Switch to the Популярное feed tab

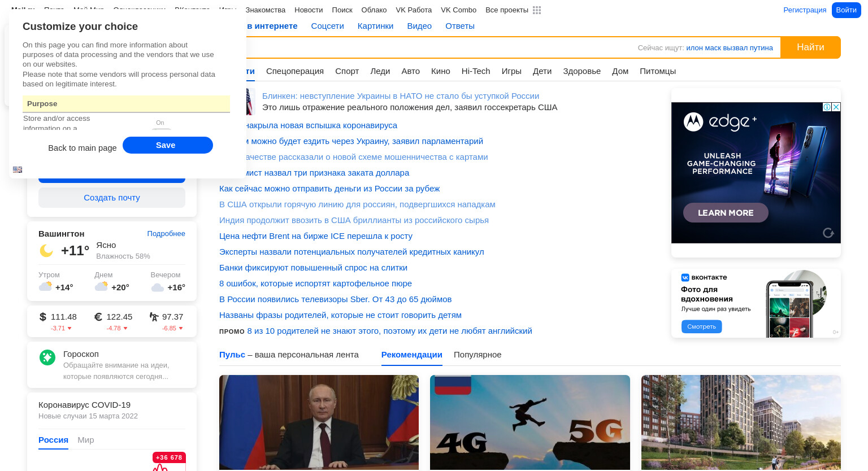tap(478, 355)
